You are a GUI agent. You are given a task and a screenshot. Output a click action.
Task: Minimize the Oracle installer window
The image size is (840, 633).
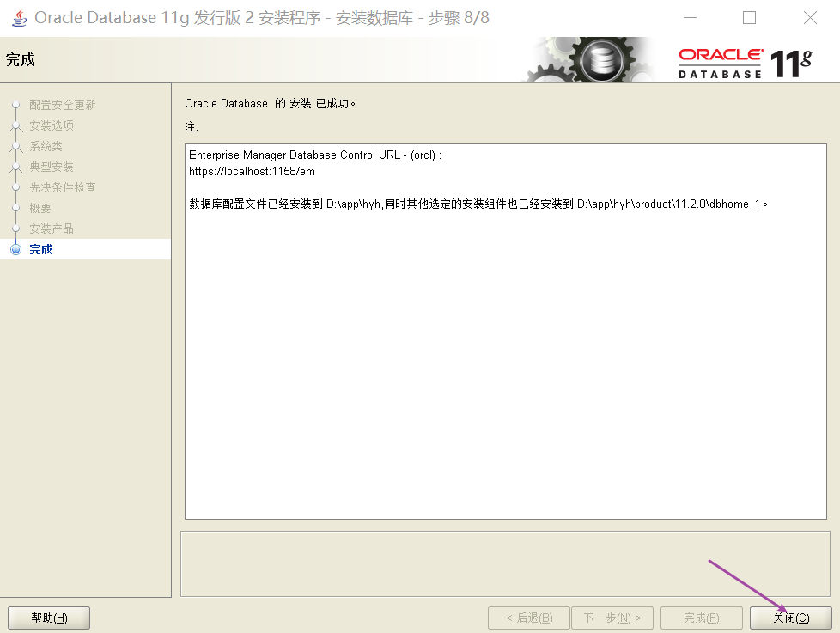690,18
